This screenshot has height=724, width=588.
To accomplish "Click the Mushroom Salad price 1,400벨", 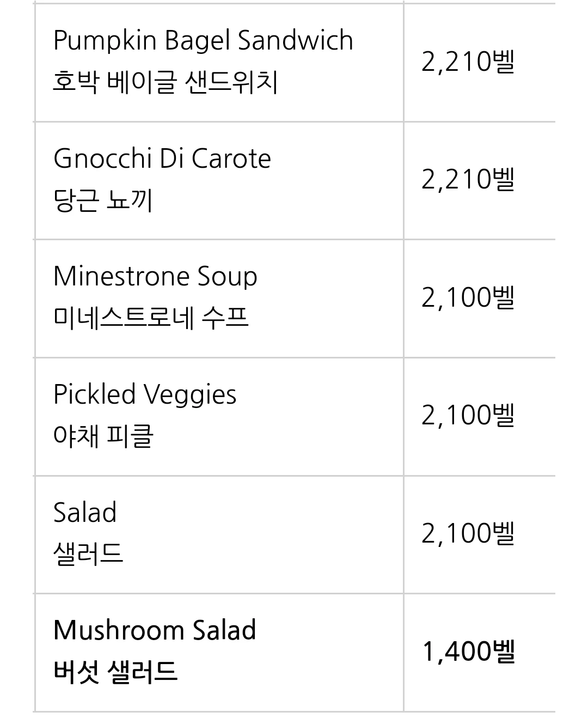I will [x=468, y=652].
